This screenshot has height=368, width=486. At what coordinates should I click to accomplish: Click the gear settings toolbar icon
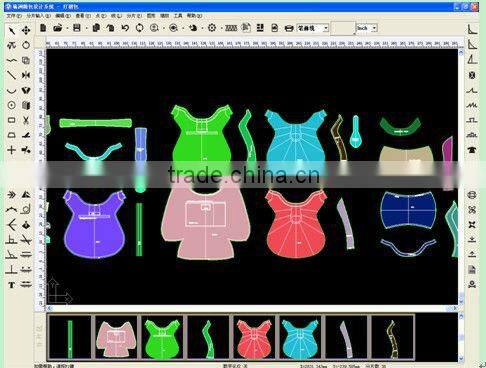pyautogui.click(x=212, y=28)
